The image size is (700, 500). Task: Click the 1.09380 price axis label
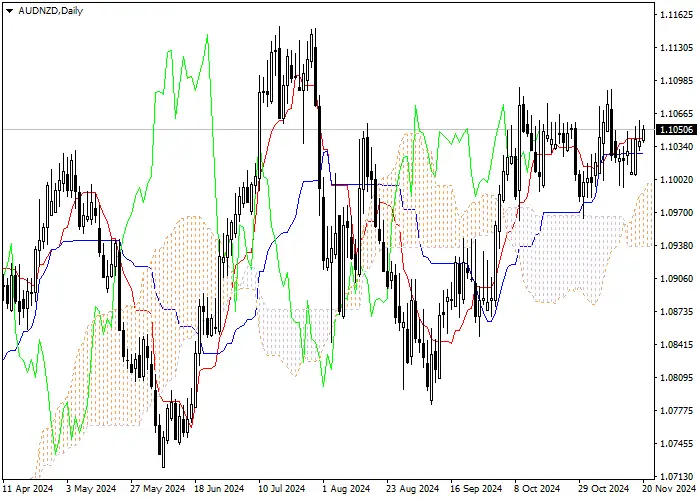pos(676,246)
